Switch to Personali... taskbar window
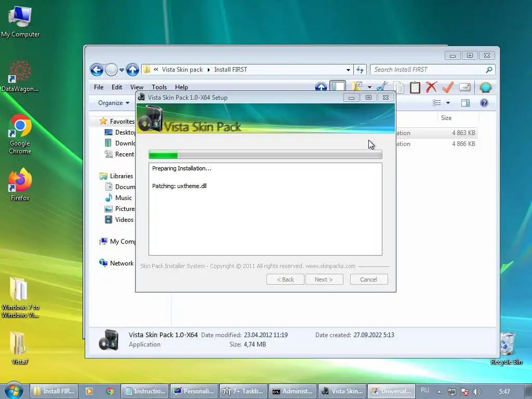Image resolution: width=532 pixels, height=399 pixels. point(194,391)
